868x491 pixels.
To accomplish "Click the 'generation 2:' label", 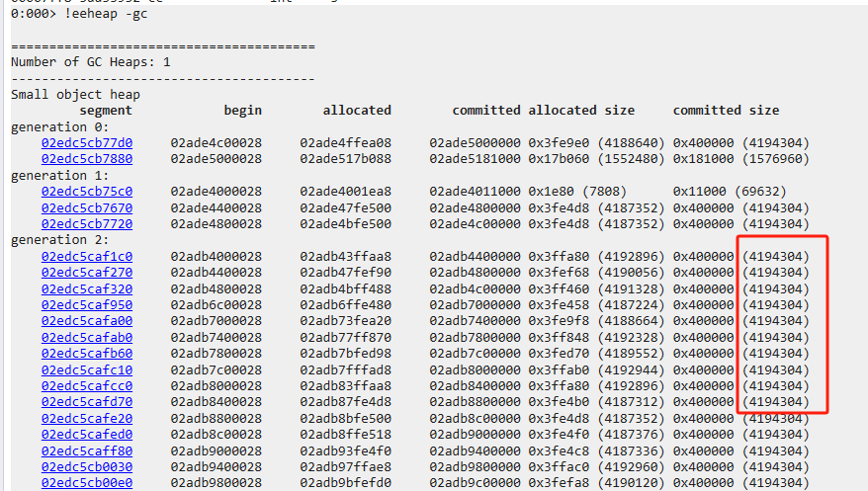I will coord(59,240).
